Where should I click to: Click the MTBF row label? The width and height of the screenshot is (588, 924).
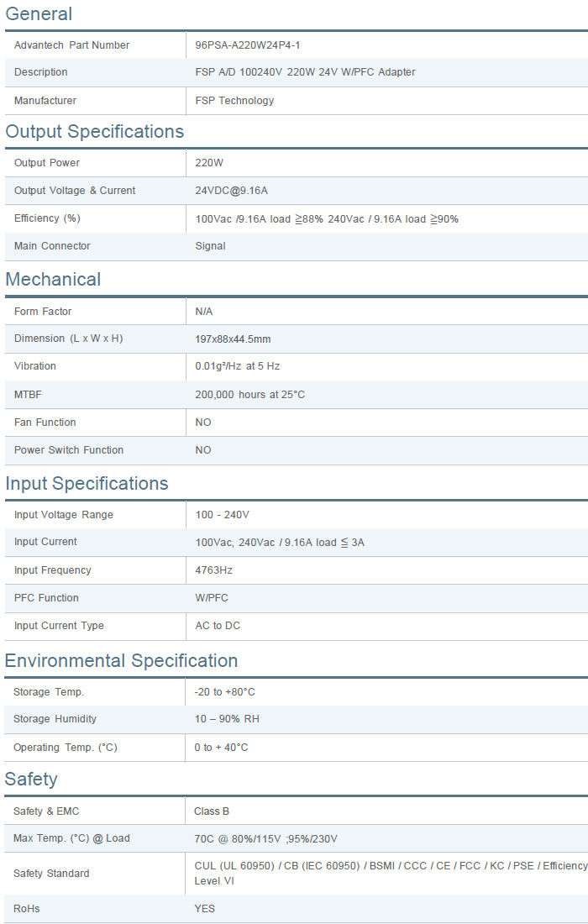pyautogui.click(x=28, y=395)
